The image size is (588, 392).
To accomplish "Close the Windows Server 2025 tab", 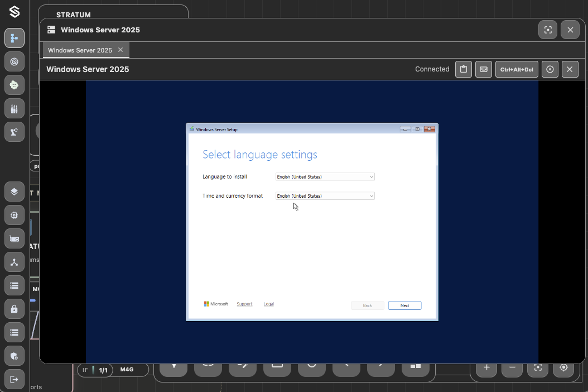I will 121,50.
